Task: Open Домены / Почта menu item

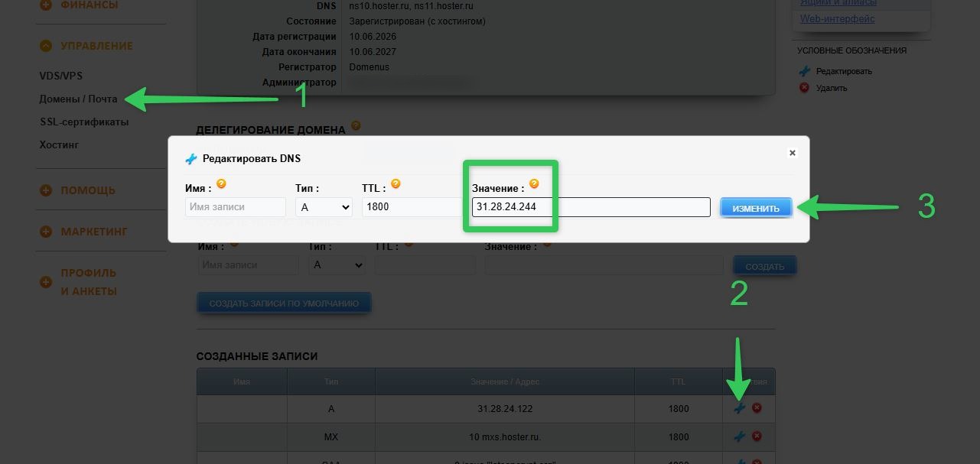Action: click(x=79, y=99)
